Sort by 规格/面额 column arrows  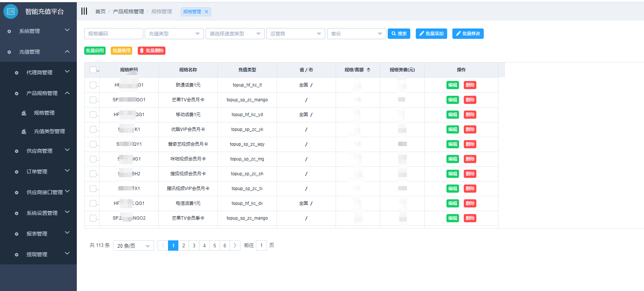(369, 70)
